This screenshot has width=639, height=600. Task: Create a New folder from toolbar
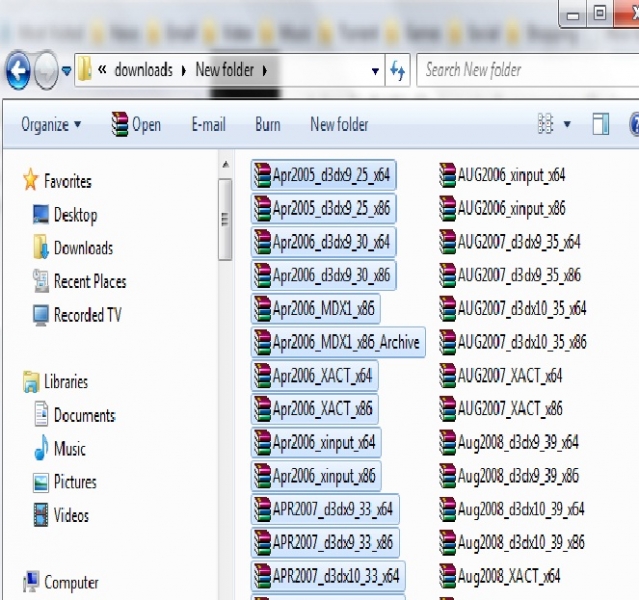[x=339, y=125]
